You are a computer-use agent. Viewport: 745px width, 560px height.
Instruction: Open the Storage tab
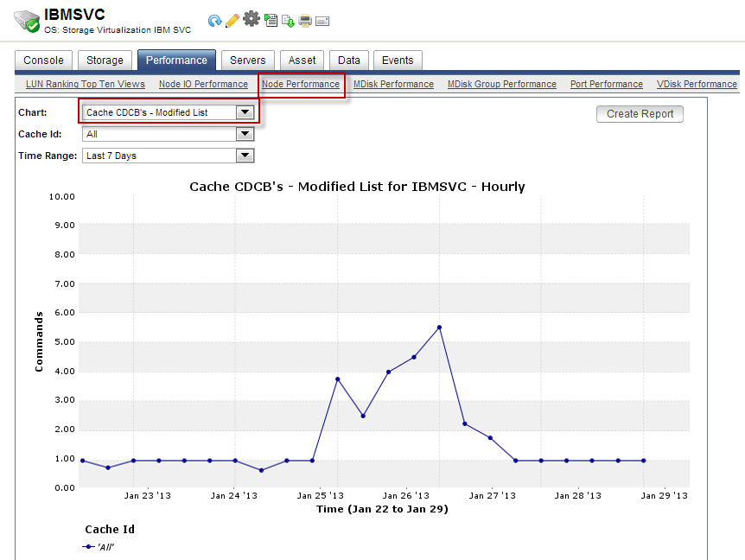[x=105, y=60]
